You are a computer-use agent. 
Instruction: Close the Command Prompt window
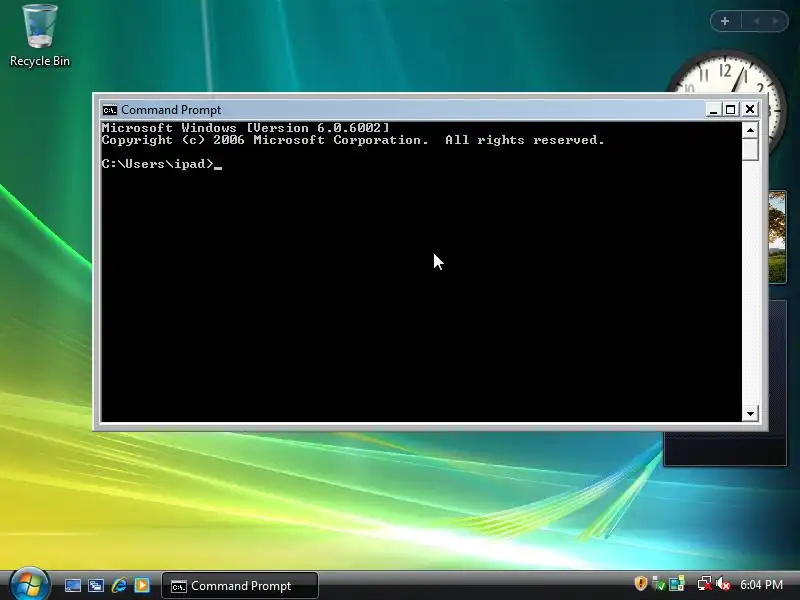(750, 110)
